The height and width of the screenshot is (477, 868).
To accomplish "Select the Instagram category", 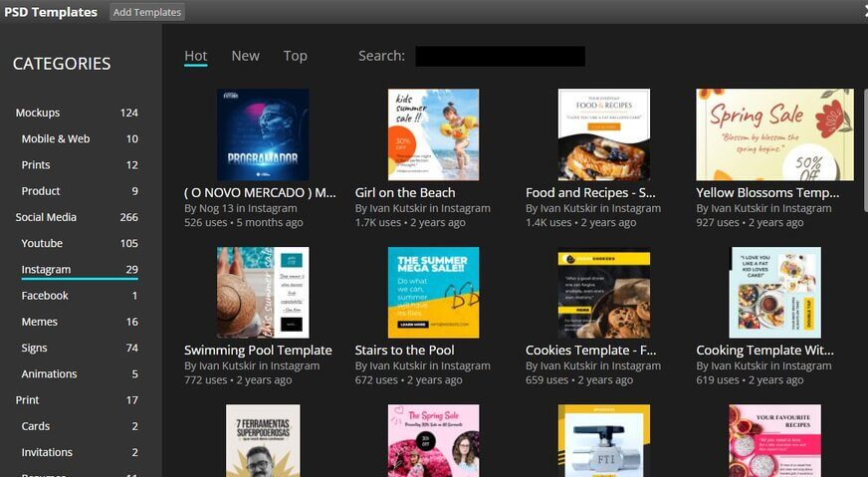I will (80, 269).
